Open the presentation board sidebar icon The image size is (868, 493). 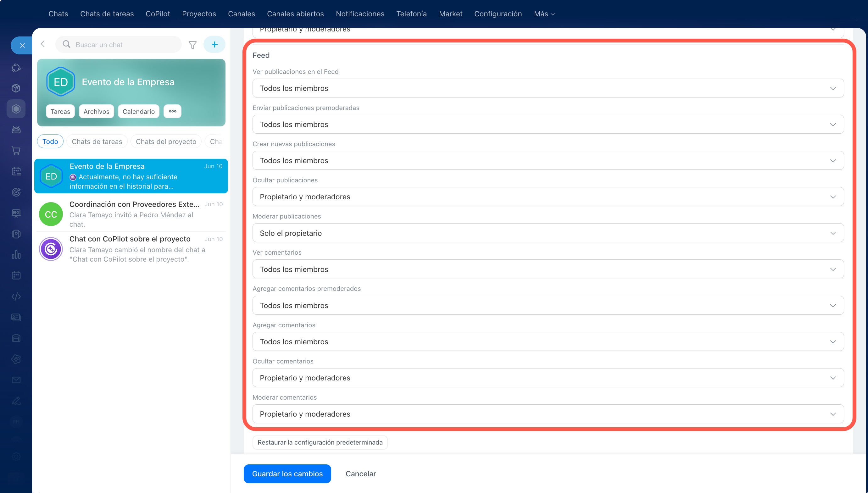tap(16, 213)
